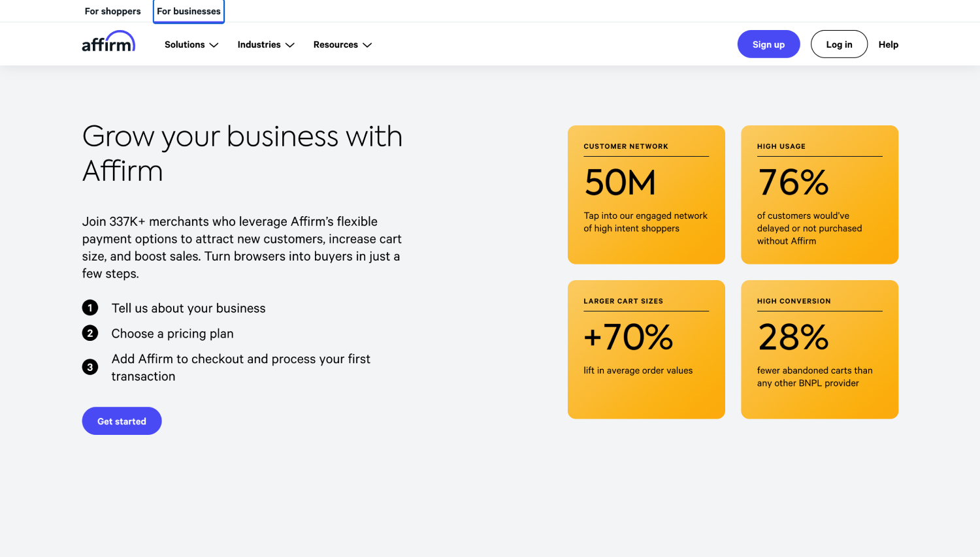Click 'Tap into our engaged network' text

click(x=645, y=222)
